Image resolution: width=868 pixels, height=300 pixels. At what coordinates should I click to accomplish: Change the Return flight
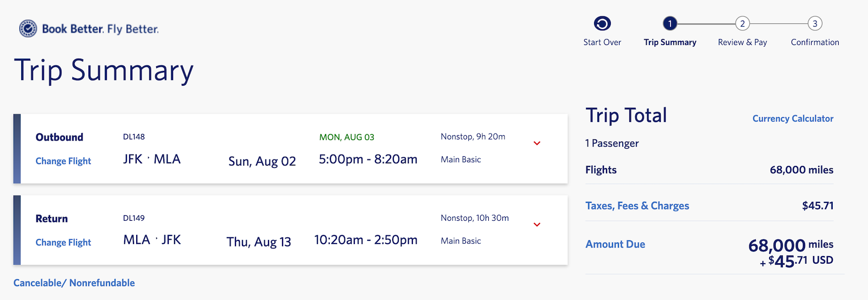(63, 242)
